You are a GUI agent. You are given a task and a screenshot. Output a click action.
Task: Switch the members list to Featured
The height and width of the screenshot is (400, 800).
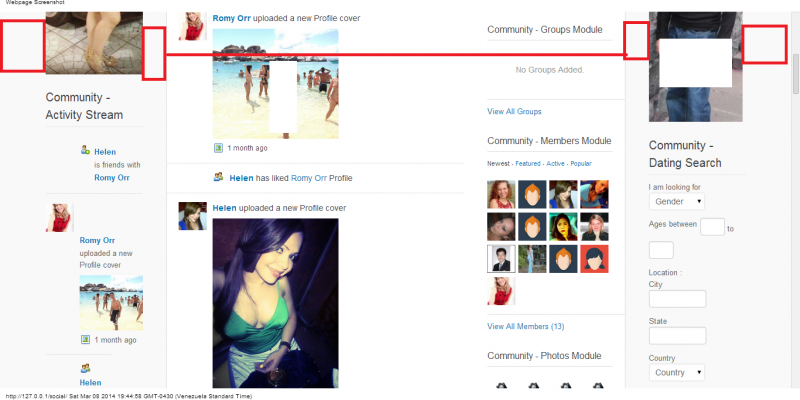[529, 163]
